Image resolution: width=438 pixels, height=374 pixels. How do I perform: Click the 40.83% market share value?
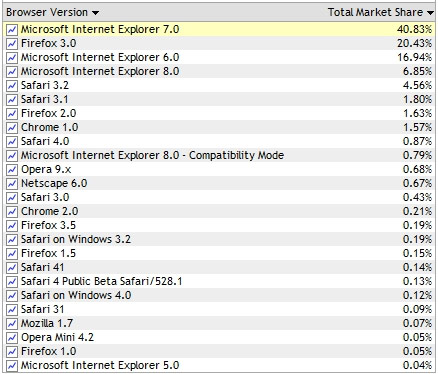(414, 29)
